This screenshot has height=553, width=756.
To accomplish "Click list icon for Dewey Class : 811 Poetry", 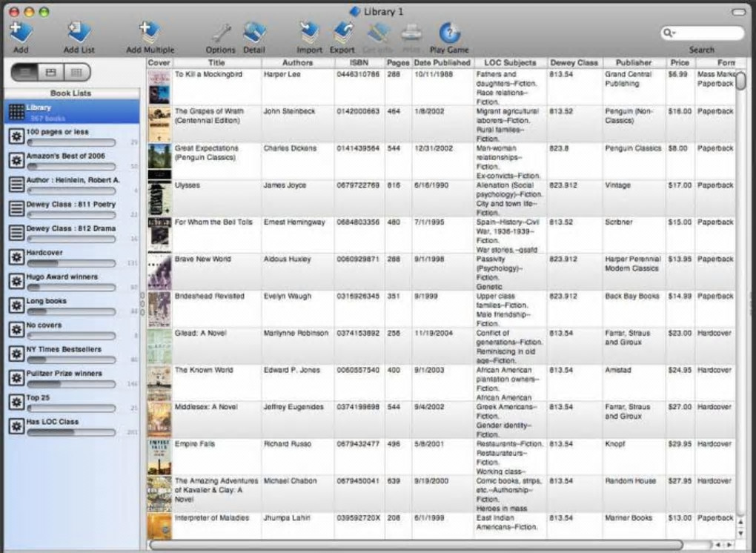I will click(x=16, y=209).
